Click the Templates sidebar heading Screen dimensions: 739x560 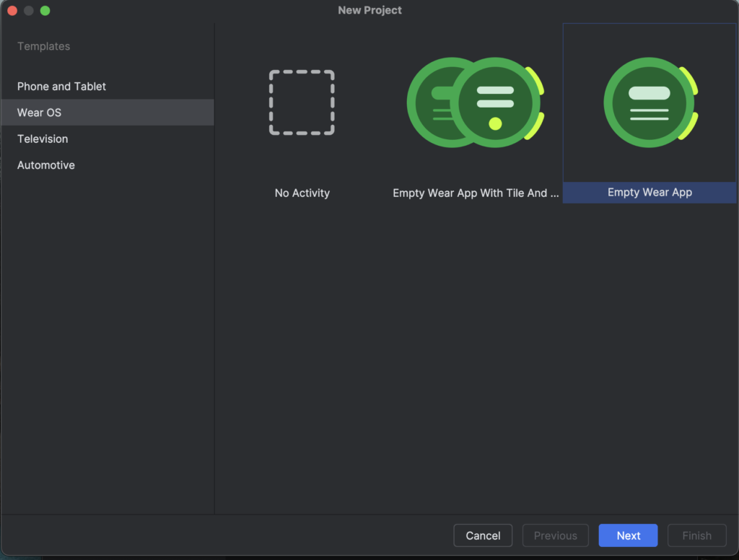43,46
